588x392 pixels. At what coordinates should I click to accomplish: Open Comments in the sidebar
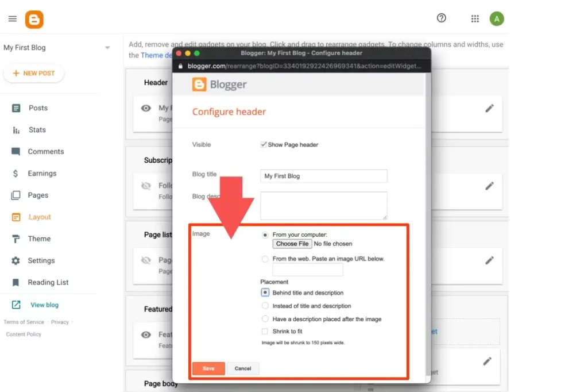pos(46,152)
